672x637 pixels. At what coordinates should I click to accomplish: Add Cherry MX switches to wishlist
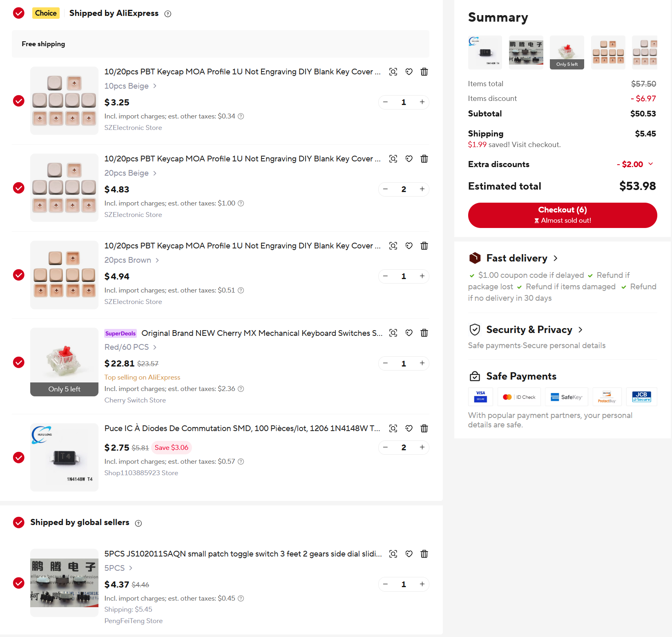(409, 333)
